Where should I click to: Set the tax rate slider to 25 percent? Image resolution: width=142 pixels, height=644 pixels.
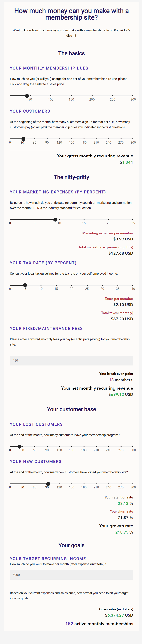tap(87, 285)
